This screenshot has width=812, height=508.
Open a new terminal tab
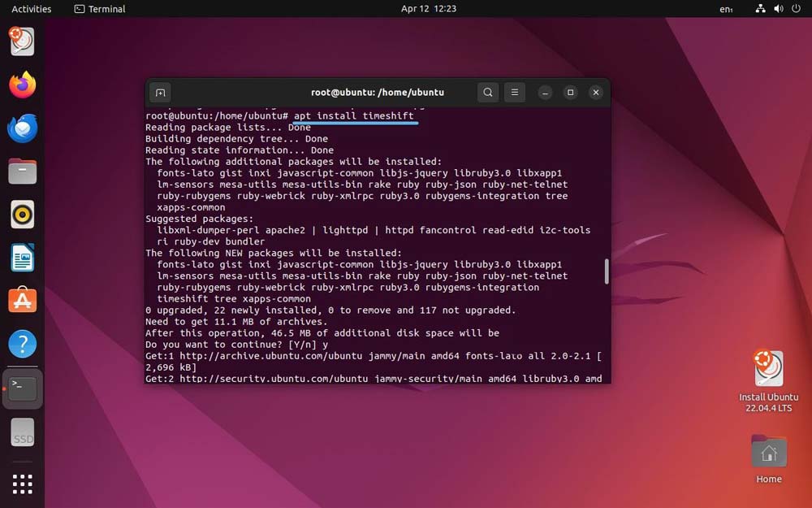tap(160, 93)
